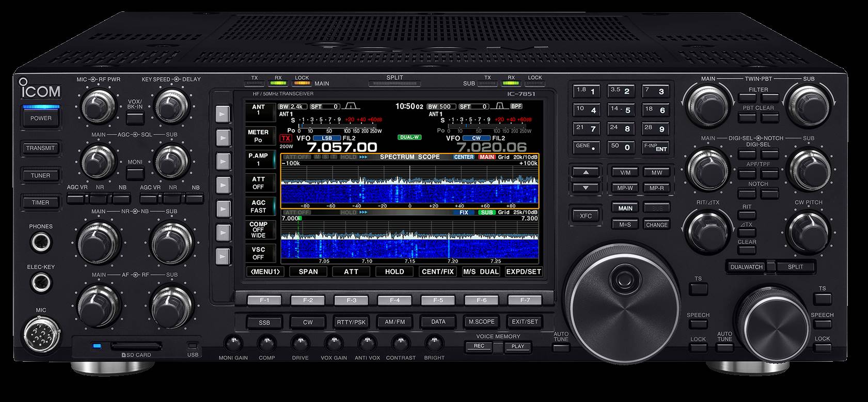Click the F-7 function key
This screenshot has width=868, height=402.
(x=525, y=300)
